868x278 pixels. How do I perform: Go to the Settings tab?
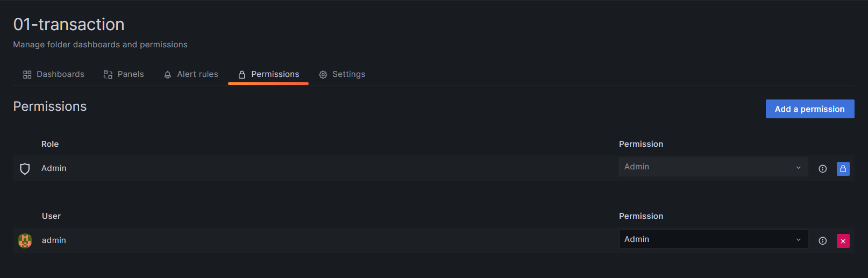click(x=348, y=74)
